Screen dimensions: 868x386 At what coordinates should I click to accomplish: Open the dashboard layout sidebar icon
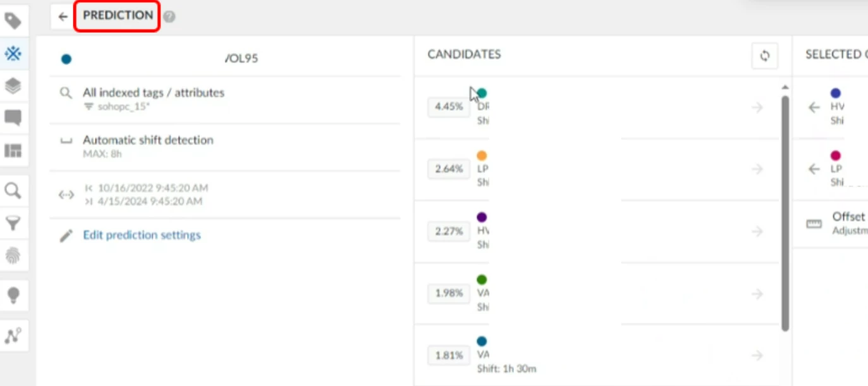[13, 151]
